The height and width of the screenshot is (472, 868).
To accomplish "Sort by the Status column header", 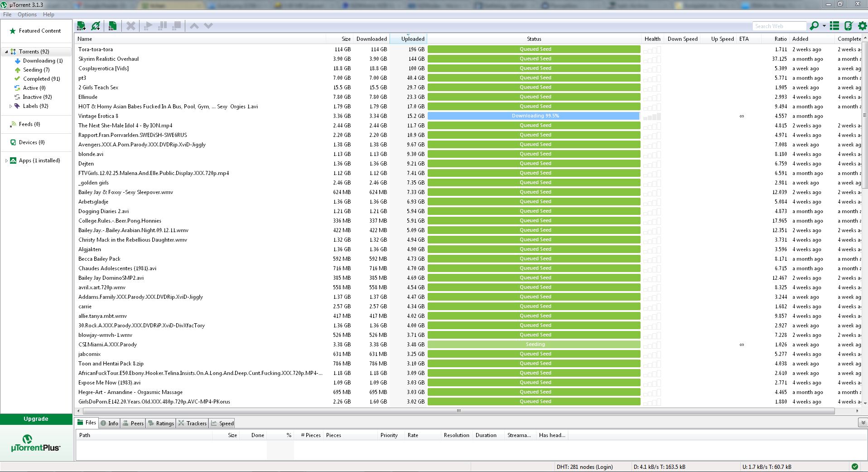I will pos(534,39).
